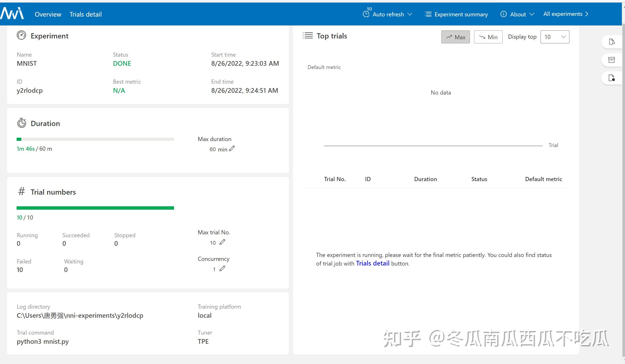This screenshot has width=625, height=364.
Task: Sort by Status column header
Action: pos(479,179)
